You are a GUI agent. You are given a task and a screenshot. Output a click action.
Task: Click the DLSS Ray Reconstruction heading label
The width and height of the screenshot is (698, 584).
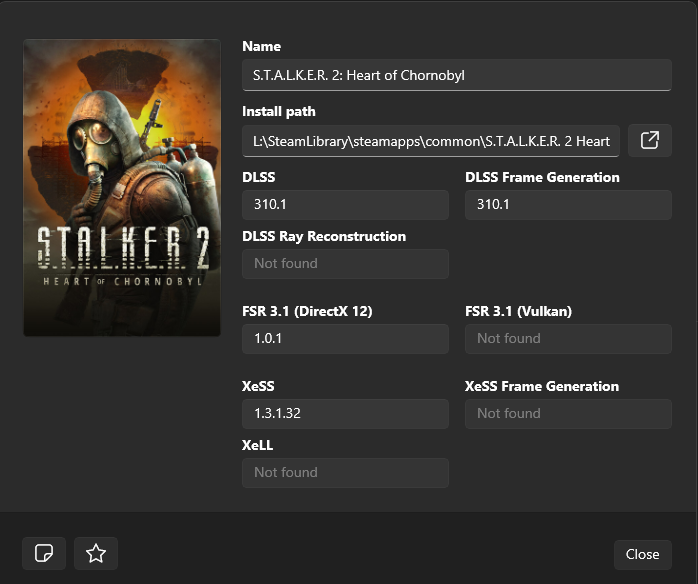[x=324, y=237]
